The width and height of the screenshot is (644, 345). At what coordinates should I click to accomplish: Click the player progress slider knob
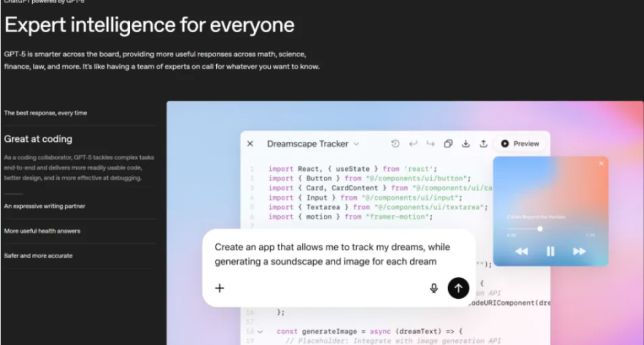[540, 229]
